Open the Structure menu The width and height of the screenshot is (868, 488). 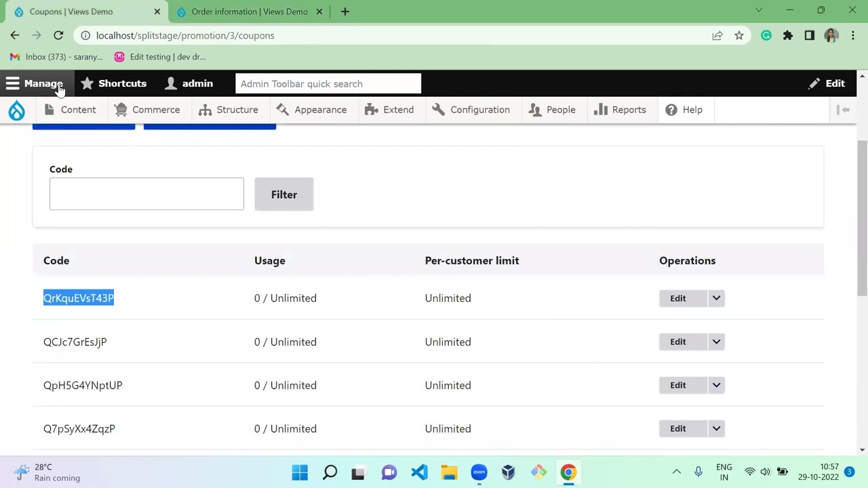coord(229,110)
